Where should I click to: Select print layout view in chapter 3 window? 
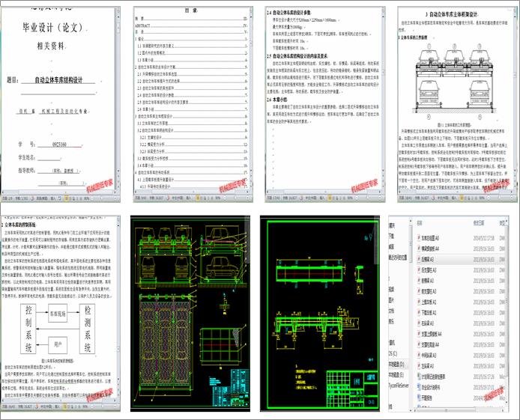[x=462, y=198]
